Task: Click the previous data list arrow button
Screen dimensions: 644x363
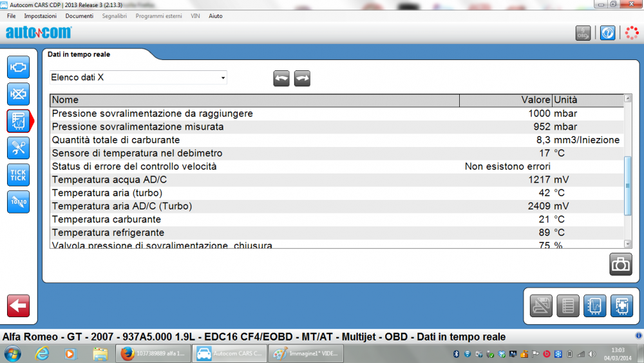Action: click(281, 79)
